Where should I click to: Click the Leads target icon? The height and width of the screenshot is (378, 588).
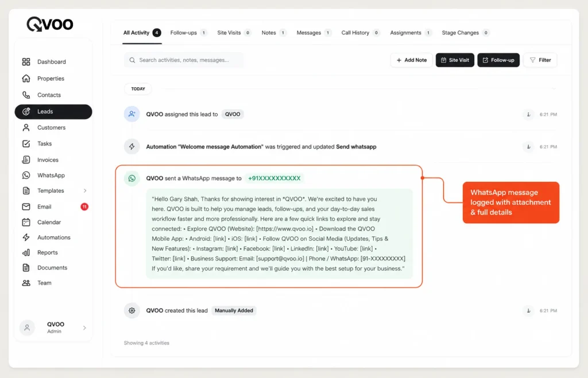pyautogui.click(x=26, y=112)
